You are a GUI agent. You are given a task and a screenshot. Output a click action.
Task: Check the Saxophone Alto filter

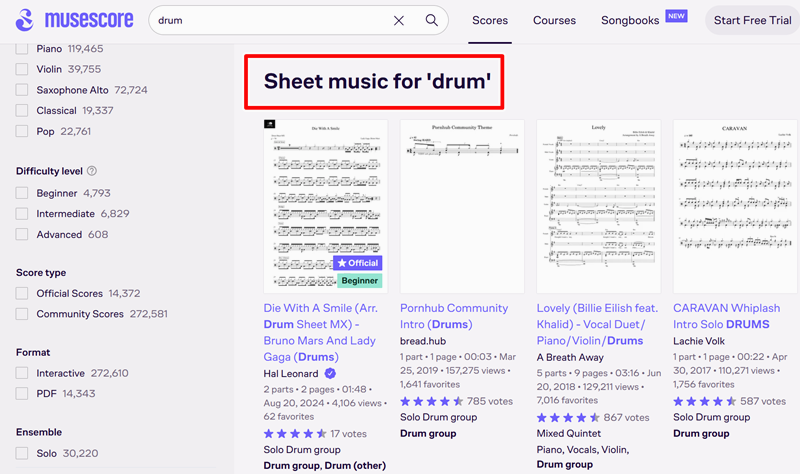pos(21,90)
